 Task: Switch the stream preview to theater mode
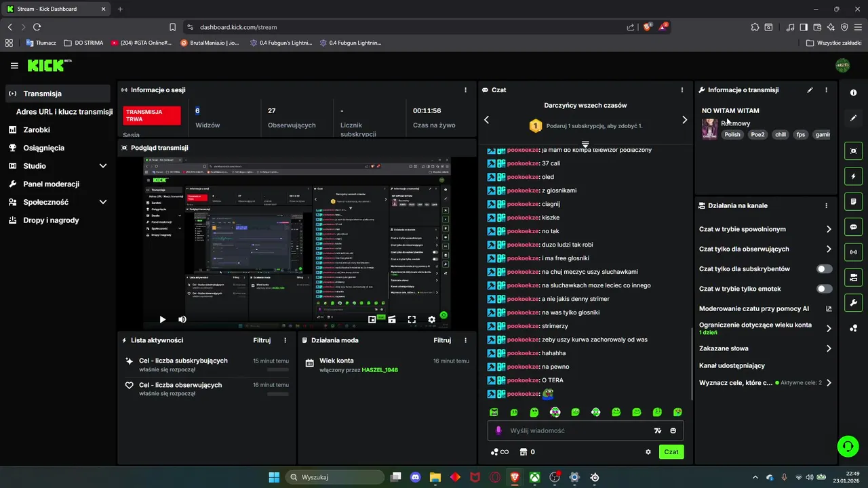(391, 319)
